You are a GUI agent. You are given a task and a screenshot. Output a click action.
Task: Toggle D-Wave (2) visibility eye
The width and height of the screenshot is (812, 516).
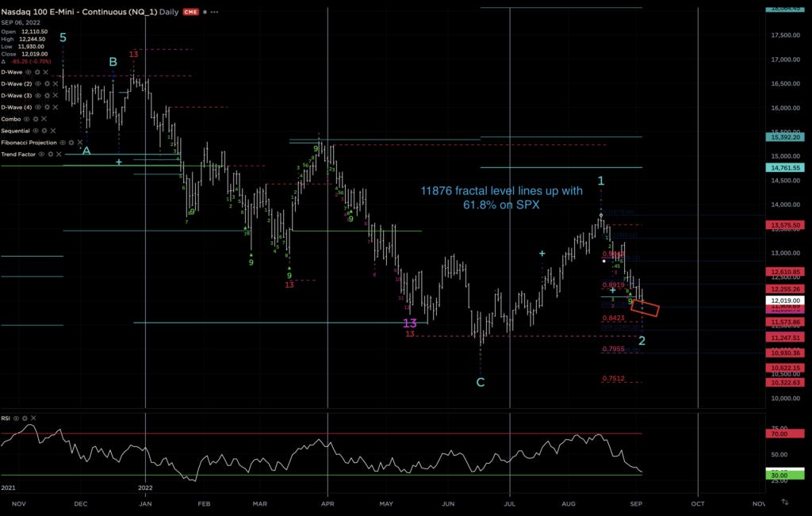coord(38,83)
